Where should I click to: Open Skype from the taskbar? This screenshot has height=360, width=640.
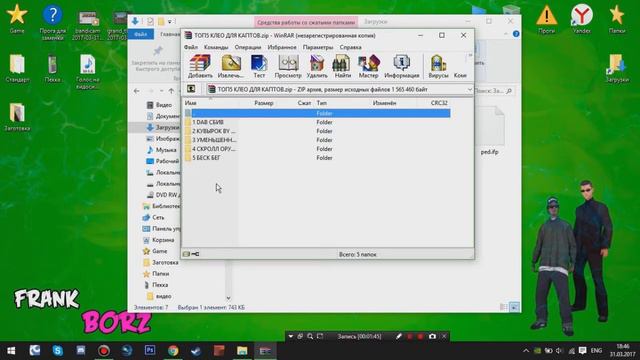tap(58, 351)
